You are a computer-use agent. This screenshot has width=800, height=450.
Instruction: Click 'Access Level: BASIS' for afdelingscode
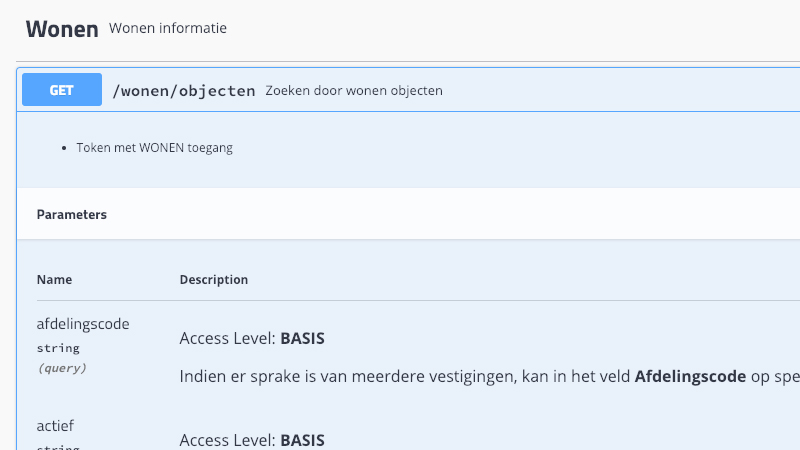click(252, 338)
